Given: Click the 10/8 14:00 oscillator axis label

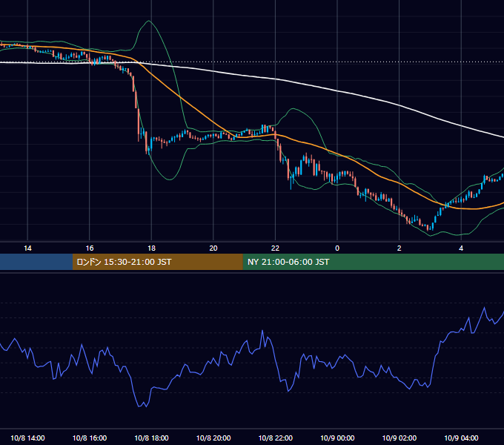Looking at the screenshot, I should click(x=27, y=438).
